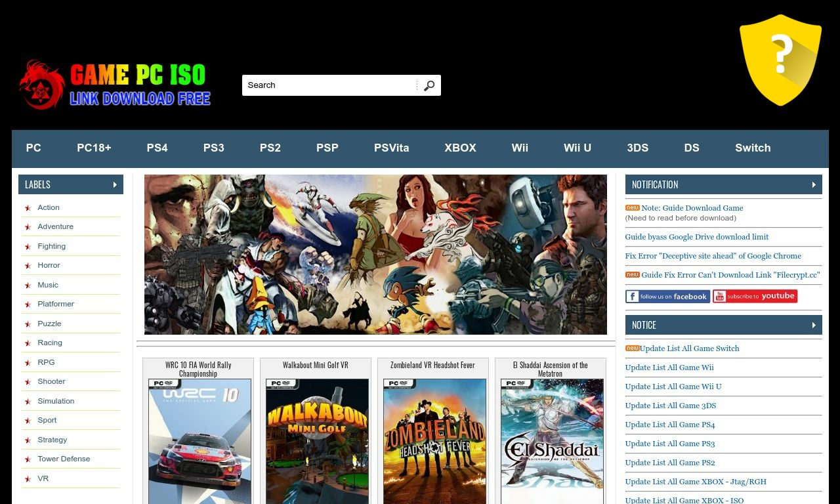Open Fix Error Deceptive site ahead link
The image size is (840, 504).
(713, 256)
